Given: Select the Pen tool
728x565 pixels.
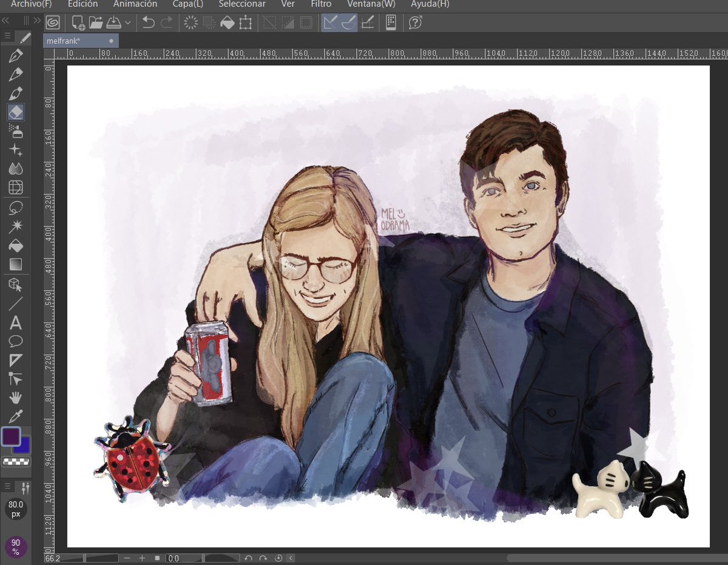Looking at the screenshot, I should pyautogui.click(x=16, y=56).
